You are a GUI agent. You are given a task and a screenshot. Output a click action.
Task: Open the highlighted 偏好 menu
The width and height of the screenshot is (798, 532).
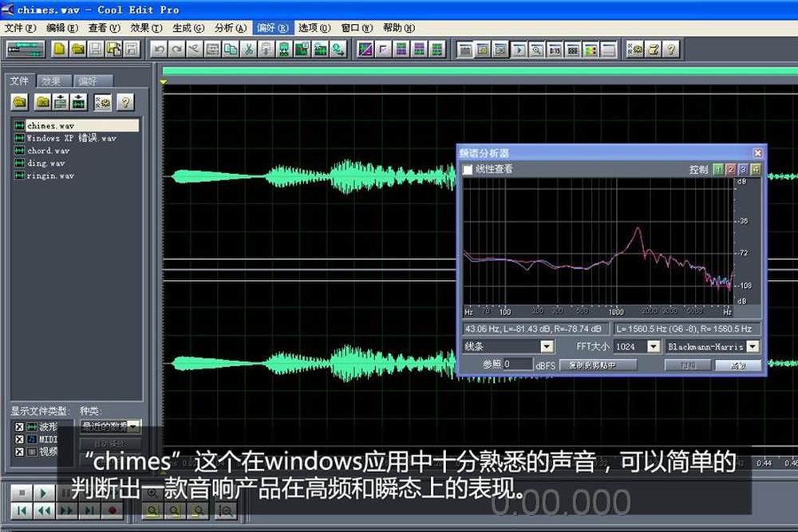[x=273, y=28]
